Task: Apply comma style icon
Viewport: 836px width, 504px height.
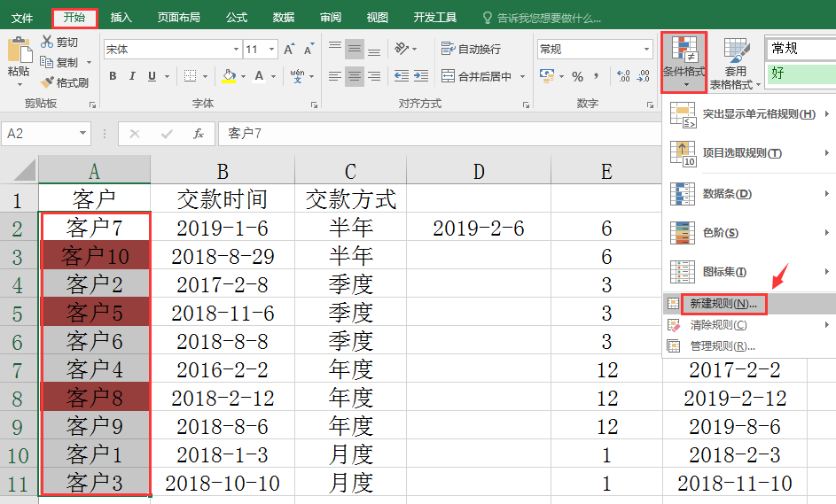Action: [x=597, y=76]
